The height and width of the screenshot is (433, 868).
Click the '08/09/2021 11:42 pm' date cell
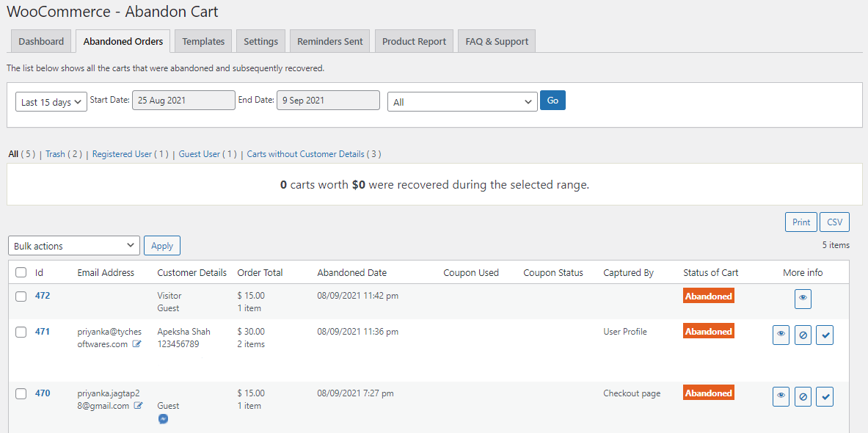pyautogui.click(x=357, y=296)
